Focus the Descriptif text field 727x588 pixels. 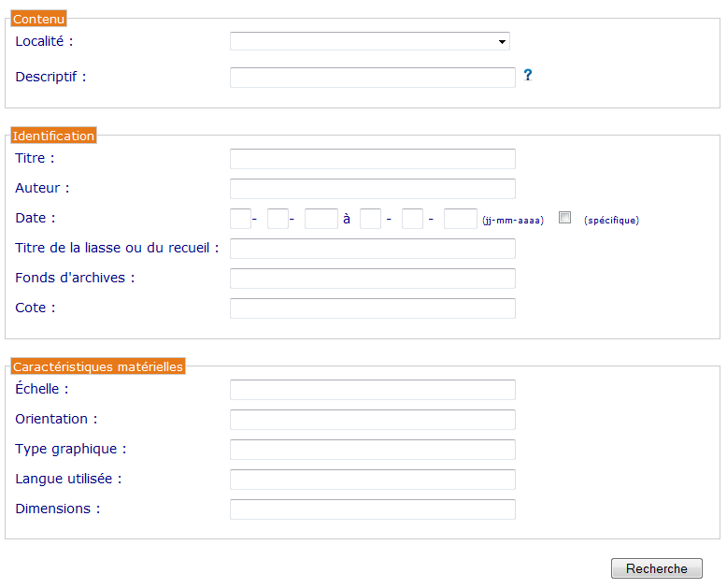(x=372, y=78)
